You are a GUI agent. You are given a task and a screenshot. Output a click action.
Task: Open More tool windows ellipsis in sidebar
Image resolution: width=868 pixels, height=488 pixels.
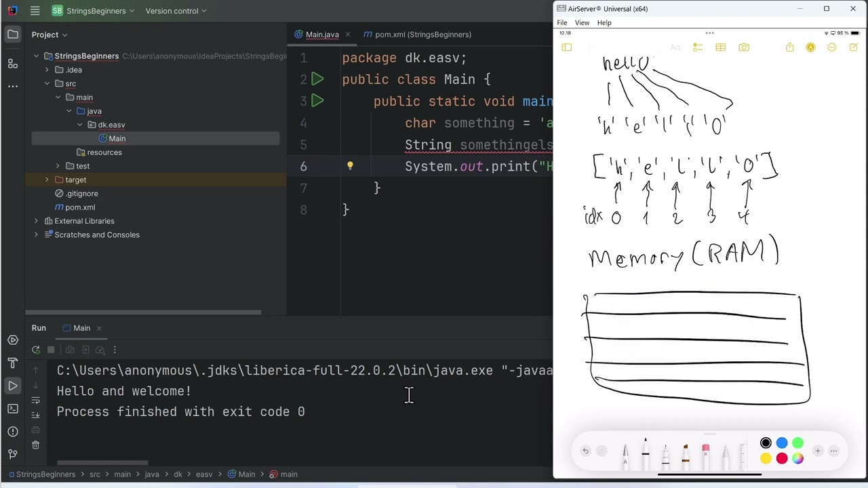(x=13, y=86)
